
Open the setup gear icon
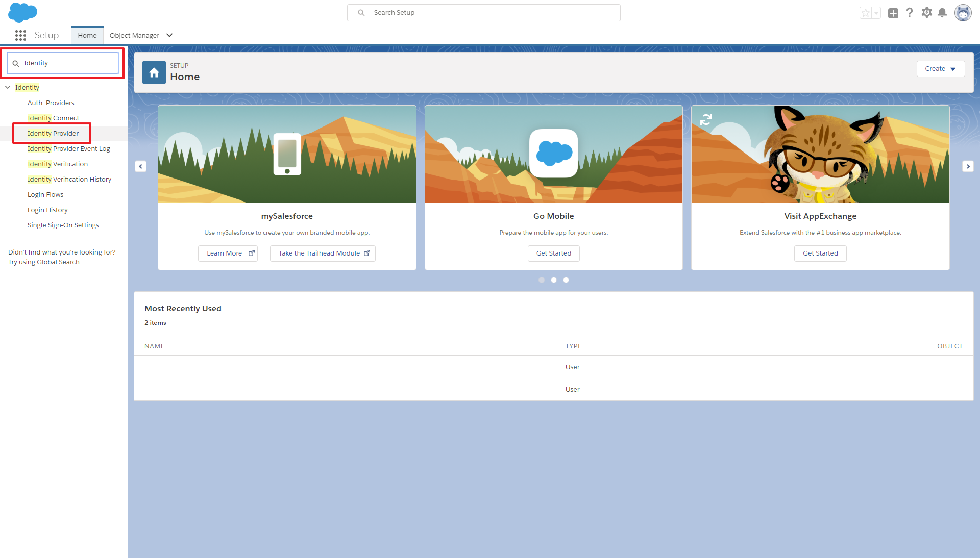click(x=926, y=13)
